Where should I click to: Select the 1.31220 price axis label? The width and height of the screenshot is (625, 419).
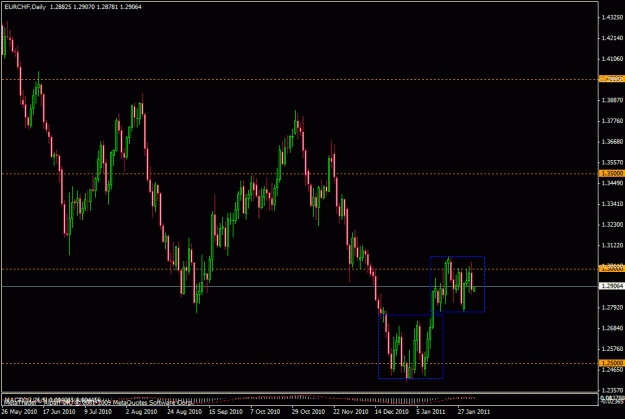(x=612, y=246)
